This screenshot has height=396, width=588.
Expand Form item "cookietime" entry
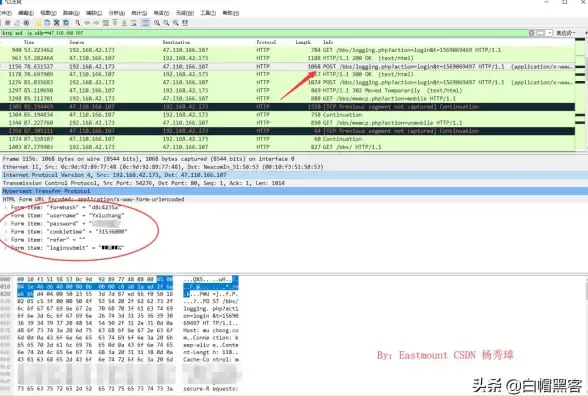click(x=6, y=232)
